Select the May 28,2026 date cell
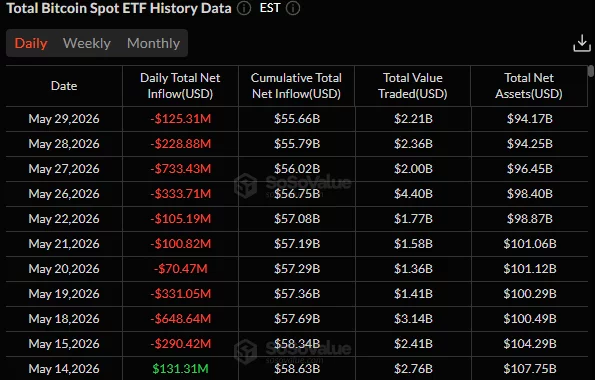This screenshot has height=380, width=595. (x=64, y=144)
